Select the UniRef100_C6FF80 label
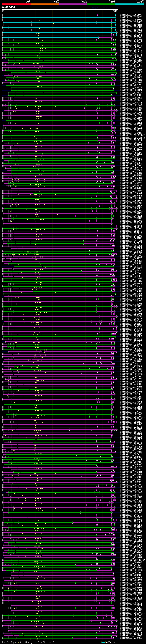The image size is (146, 644). [x=131, y=80]
